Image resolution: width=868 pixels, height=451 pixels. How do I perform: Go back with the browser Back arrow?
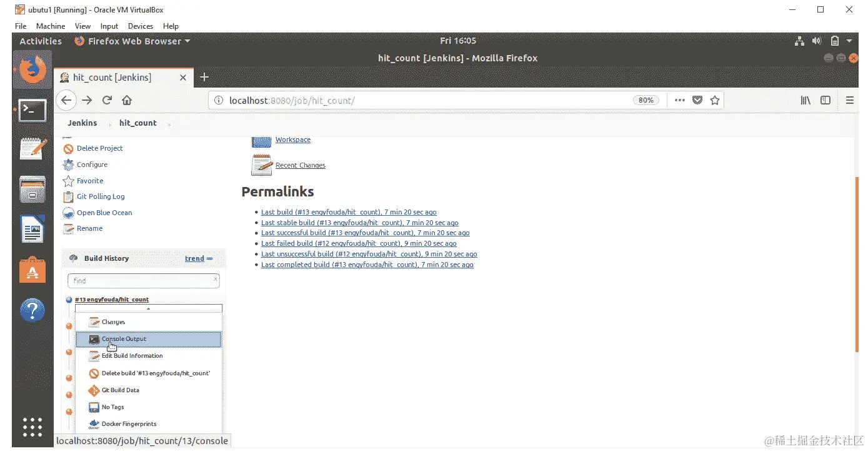click(x=66, y=100)
